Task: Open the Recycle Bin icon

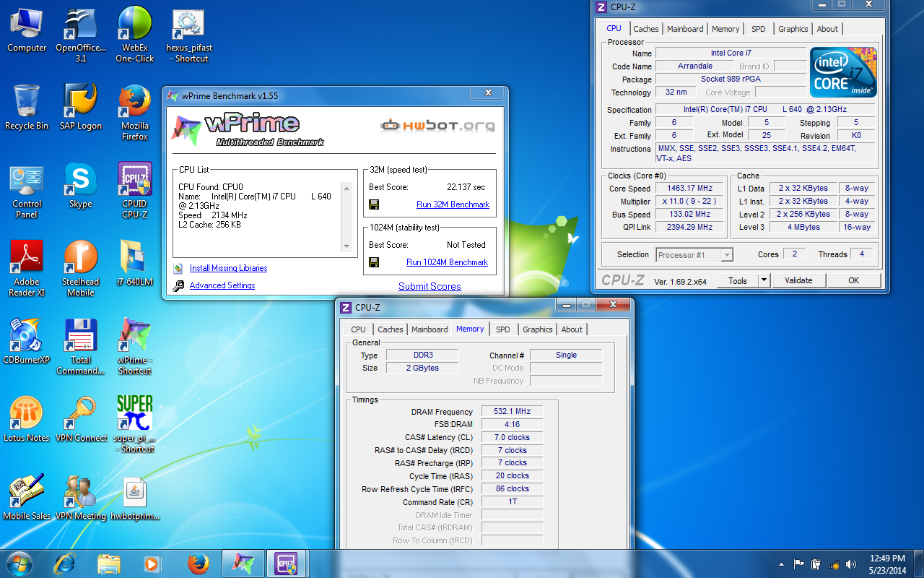Action: coord(27,107)
